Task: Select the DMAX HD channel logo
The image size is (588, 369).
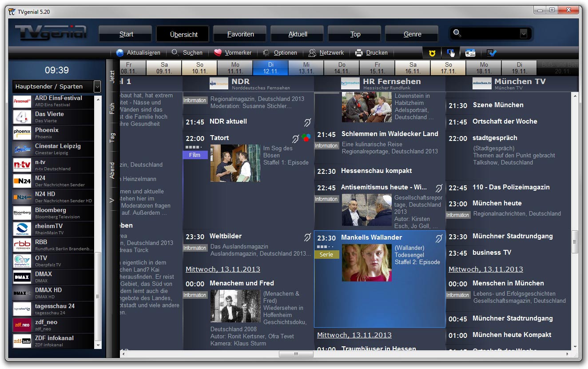Action: [x=22, y=293]
